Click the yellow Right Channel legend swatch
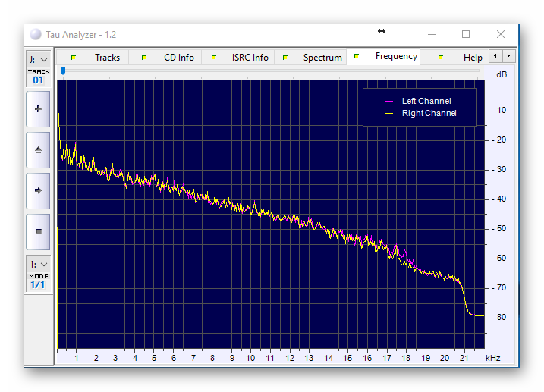 [x=390, y=114]
